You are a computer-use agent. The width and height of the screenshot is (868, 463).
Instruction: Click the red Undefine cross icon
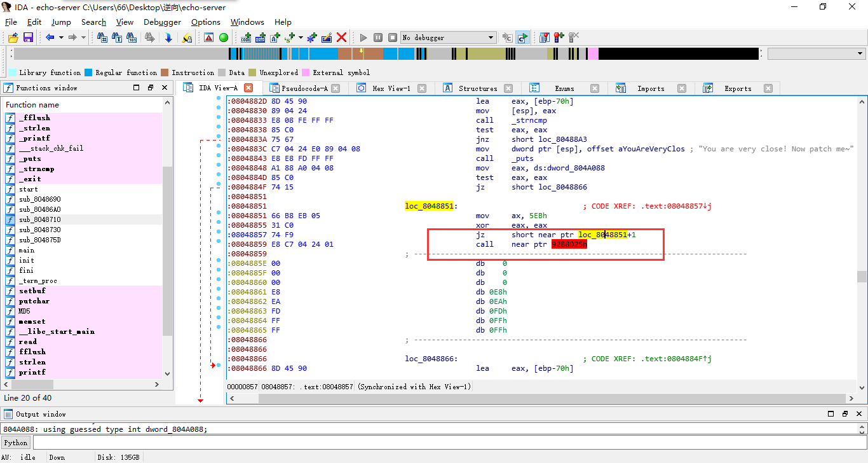(341, 38)
